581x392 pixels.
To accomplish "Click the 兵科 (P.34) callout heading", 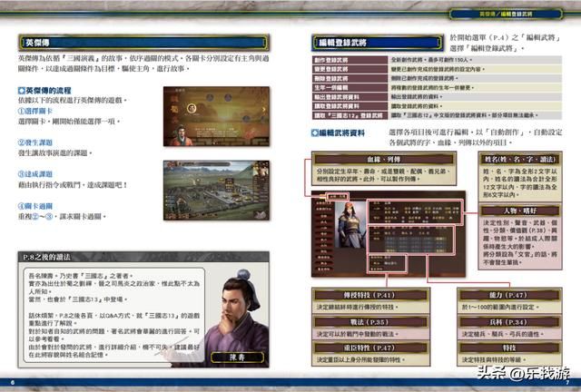I will coord(509,321).
